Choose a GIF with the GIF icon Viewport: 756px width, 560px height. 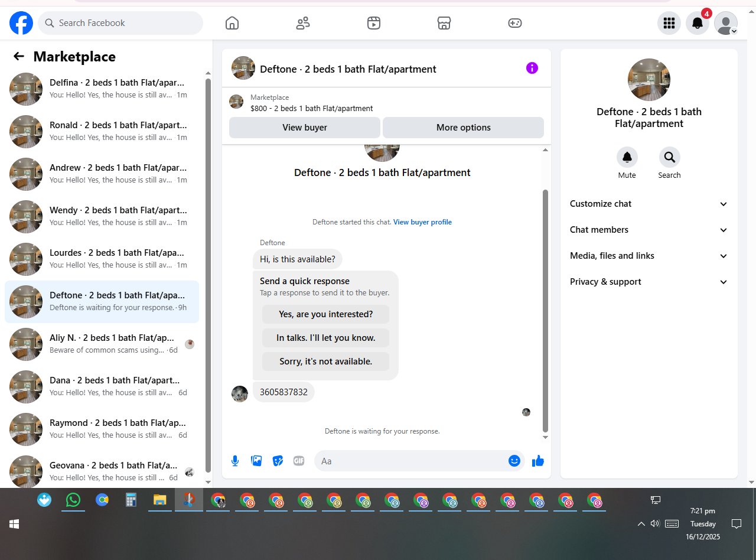pyautogui.click(x=299, y=461)
